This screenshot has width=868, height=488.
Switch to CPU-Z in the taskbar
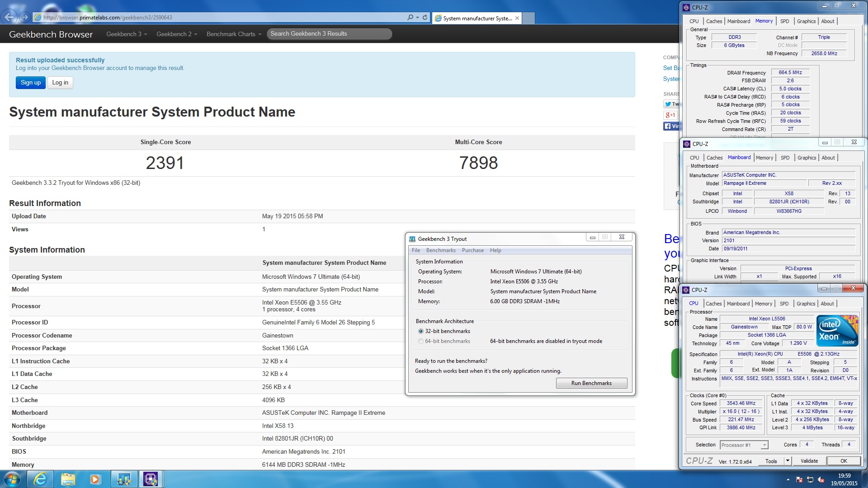tap(151, 479)
